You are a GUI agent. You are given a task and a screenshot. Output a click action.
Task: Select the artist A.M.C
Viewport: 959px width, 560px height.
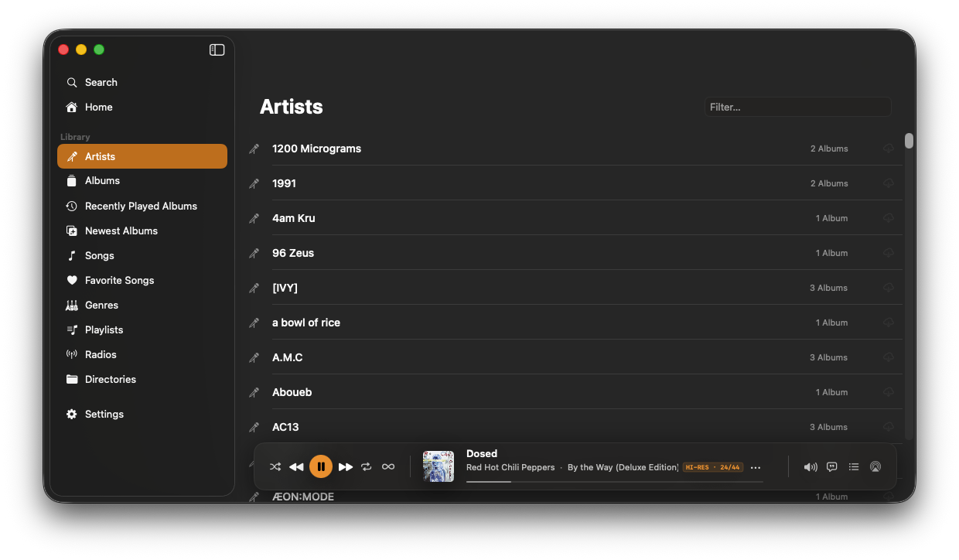click(287, 357)
